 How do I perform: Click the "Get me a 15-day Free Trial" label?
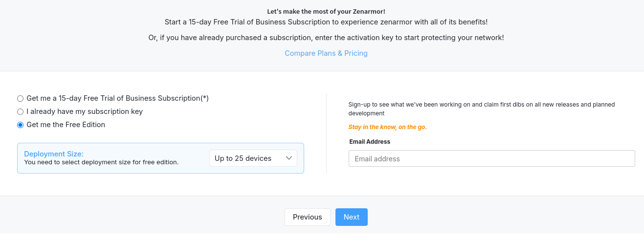(x=117, y=98)
